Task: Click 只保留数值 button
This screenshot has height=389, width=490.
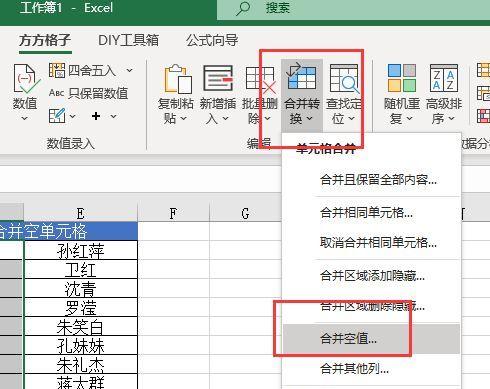Action: pos(98,93)
